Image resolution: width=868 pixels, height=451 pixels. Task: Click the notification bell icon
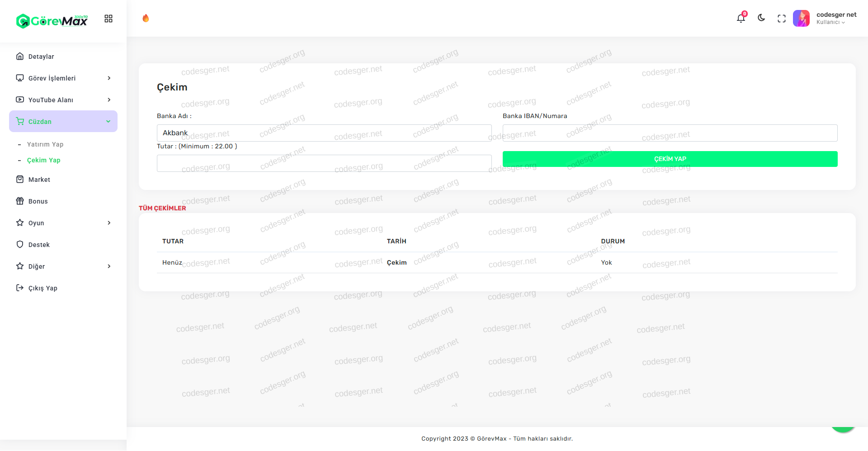coord(741,19)
